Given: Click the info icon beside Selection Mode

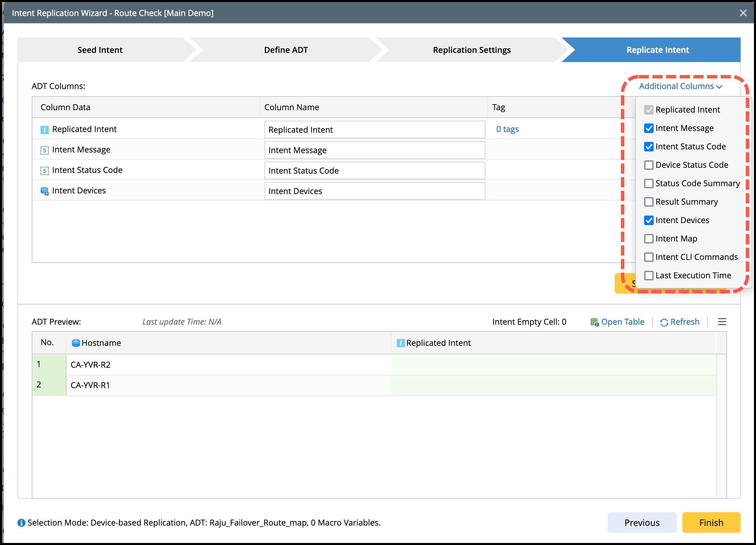Looking at the screenshot, I should [21, 522].
